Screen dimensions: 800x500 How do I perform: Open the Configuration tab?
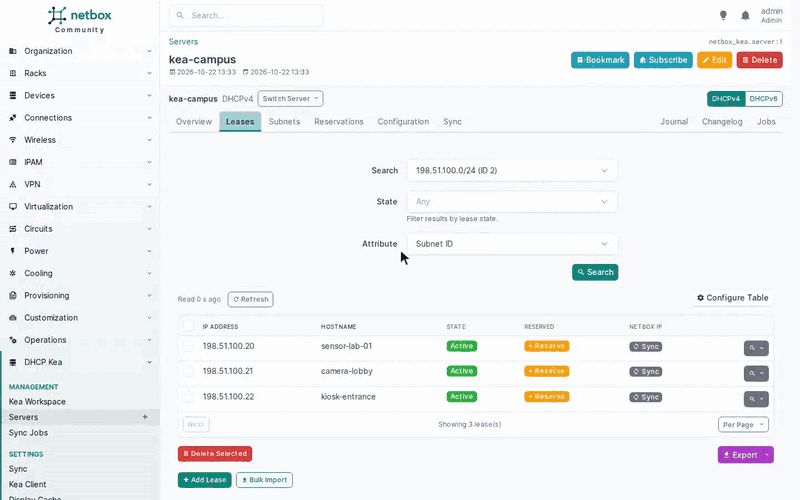(403, 121)
